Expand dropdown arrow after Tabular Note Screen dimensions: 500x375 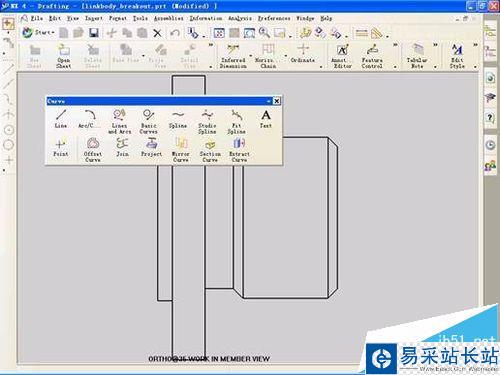click(435, 67)
